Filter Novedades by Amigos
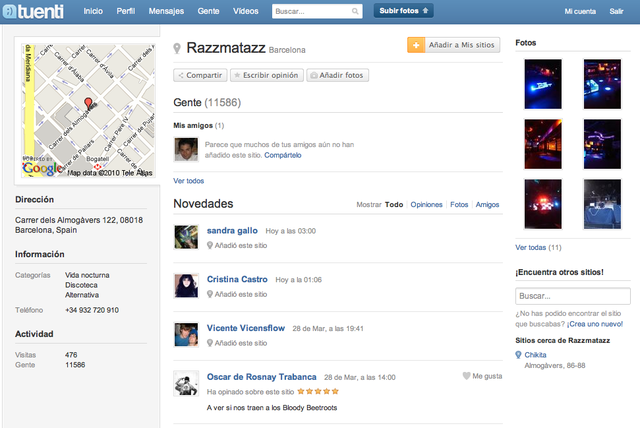This screenshot has width=640, height=428. coord(487,204)
